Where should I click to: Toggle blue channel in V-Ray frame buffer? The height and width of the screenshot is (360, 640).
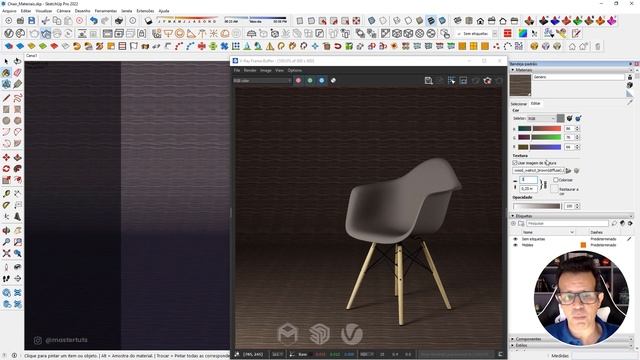pyautogui.click(x=322, y=81)
